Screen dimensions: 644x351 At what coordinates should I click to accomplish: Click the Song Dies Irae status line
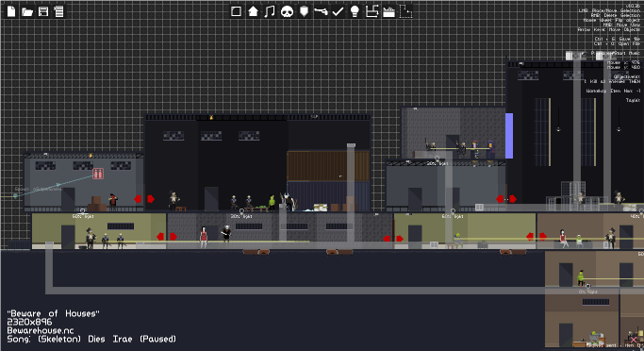pos(91,339)
